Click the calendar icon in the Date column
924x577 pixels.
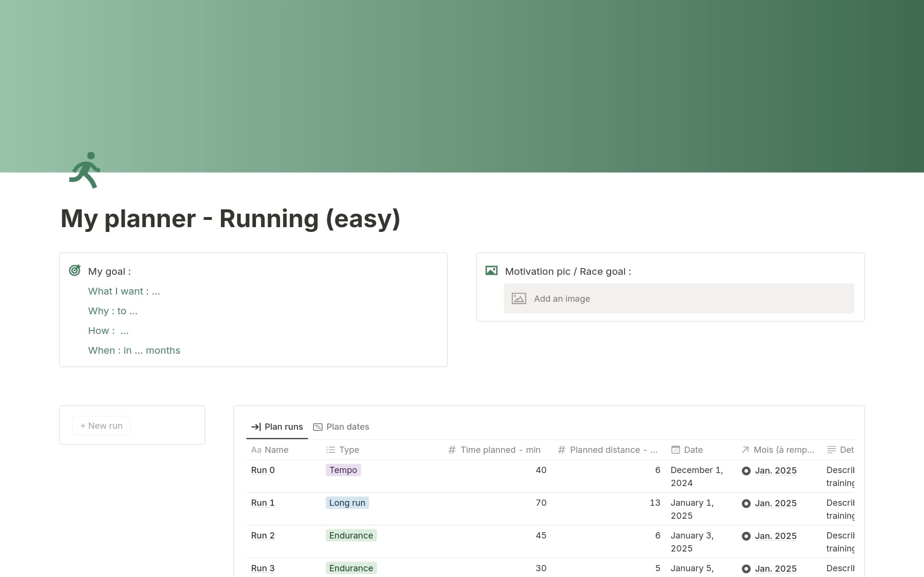676,449
